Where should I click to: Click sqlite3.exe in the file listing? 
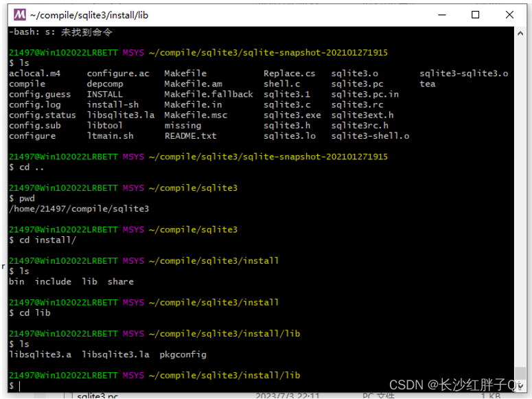(292, 115)
